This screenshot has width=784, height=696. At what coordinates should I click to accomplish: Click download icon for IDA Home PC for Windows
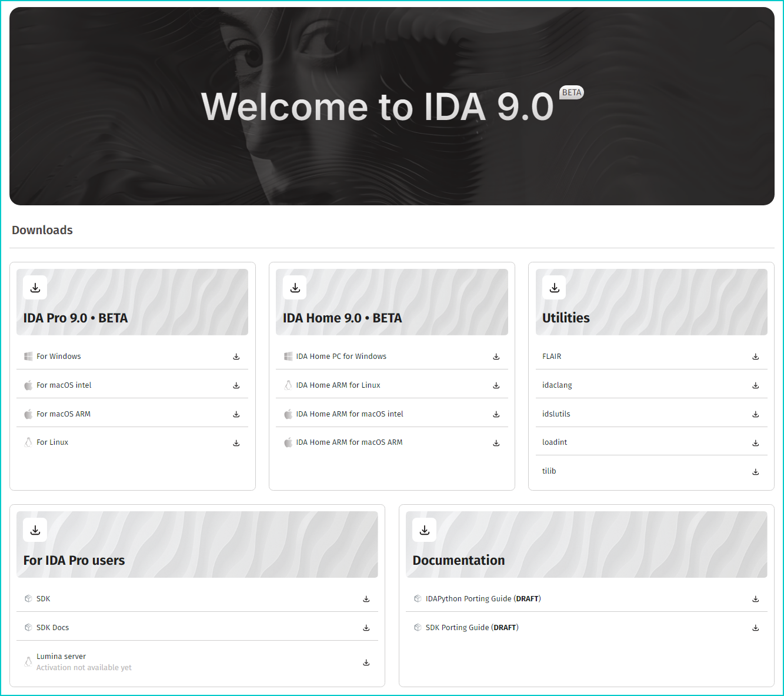click(x=496, y=357)
